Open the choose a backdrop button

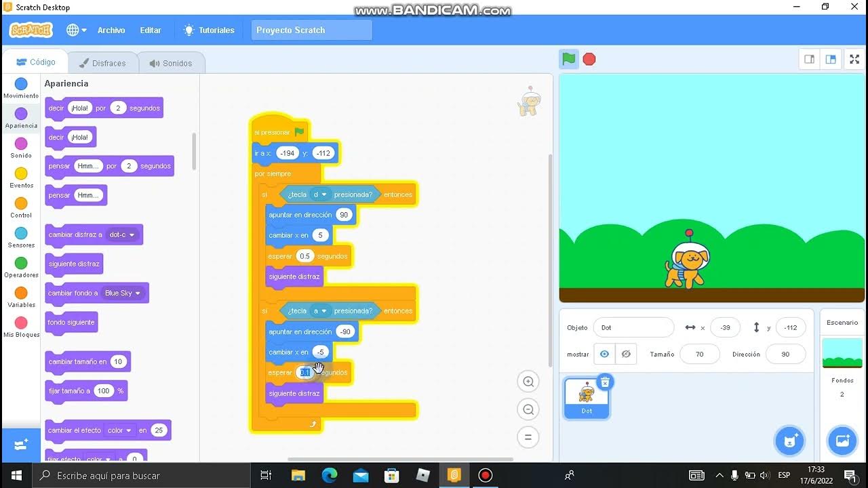click(842, 441)
